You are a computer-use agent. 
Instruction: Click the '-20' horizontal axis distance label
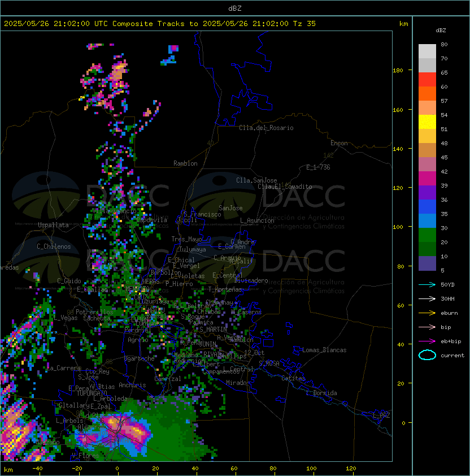click(x=77, y=469)
